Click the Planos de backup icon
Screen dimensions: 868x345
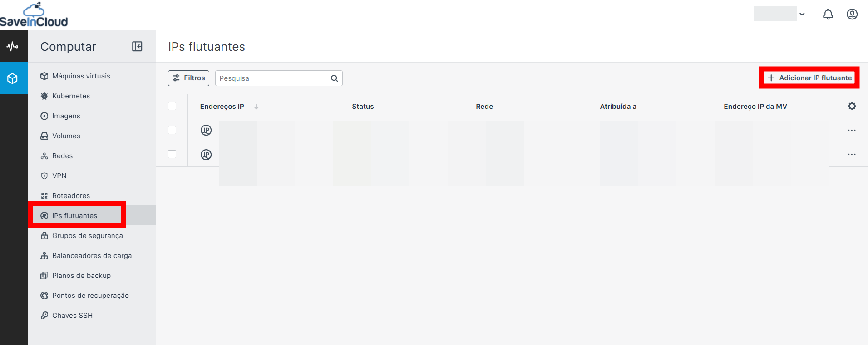pyautogui.click(x=44, y=276)
